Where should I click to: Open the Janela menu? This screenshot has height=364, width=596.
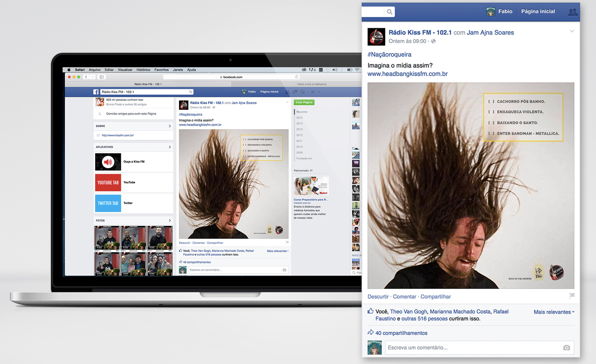(177, 70)
